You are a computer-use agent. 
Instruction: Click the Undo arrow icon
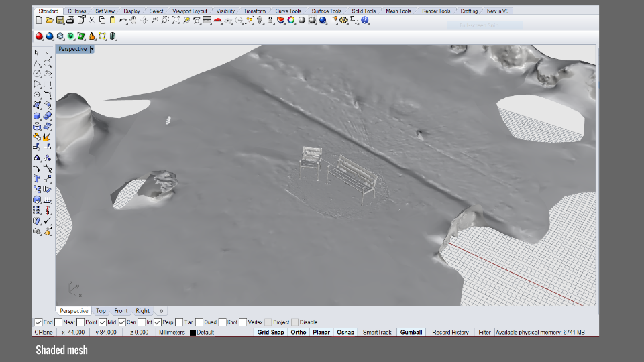tap(123, 21)
